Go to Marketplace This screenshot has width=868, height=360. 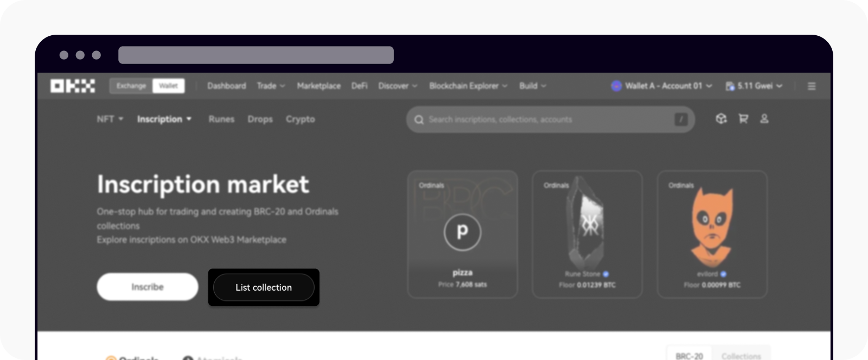tap(318, 86)
